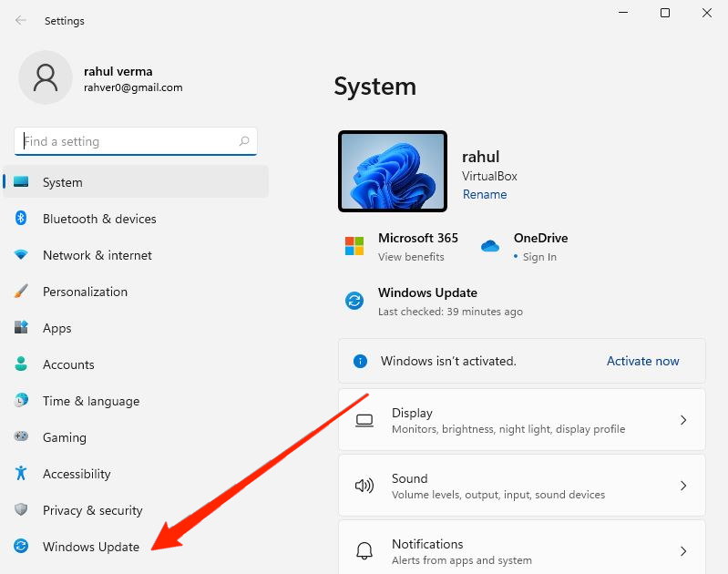The height and width of the screenshot is (574, 728).
Task: Click the Rename link for this PC
Action: (485, 194)
